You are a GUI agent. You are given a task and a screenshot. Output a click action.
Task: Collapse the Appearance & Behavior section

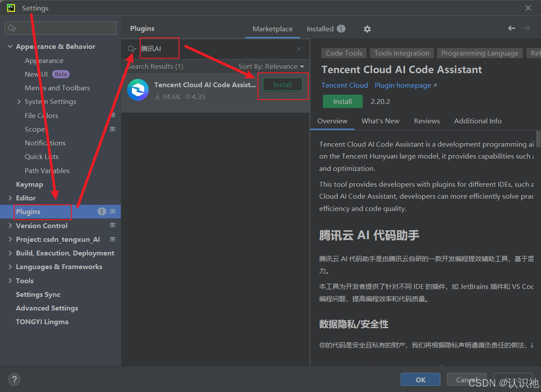(x=10, y=46)
